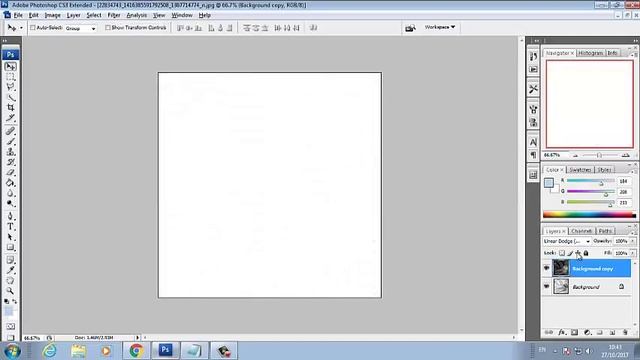This screenshot has height=360, width=640.
Task: Switch to the Paths tab
Action: tap(606, 231)
